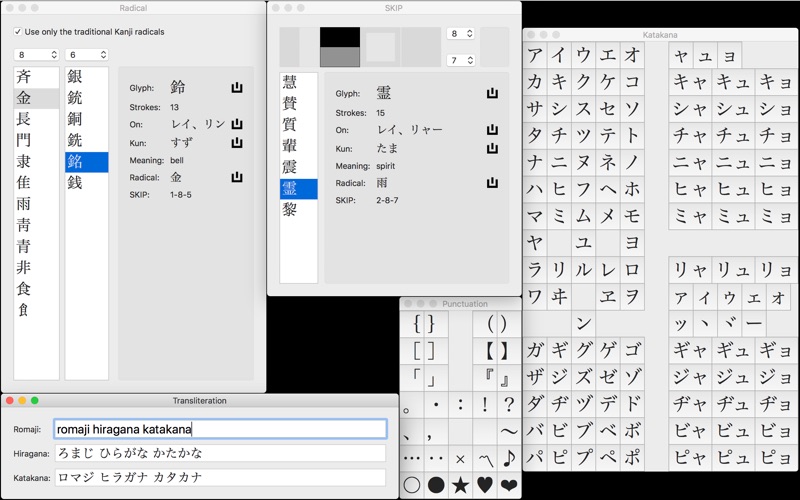800x500 pixels.
Task: Select kanji 銀 in the Radical results
Action: (x=87, y=77)
